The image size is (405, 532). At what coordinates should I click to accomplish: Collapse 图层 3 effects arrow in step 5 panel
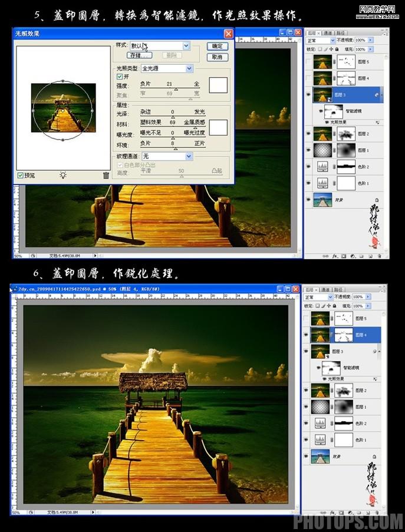pos(382,95)
